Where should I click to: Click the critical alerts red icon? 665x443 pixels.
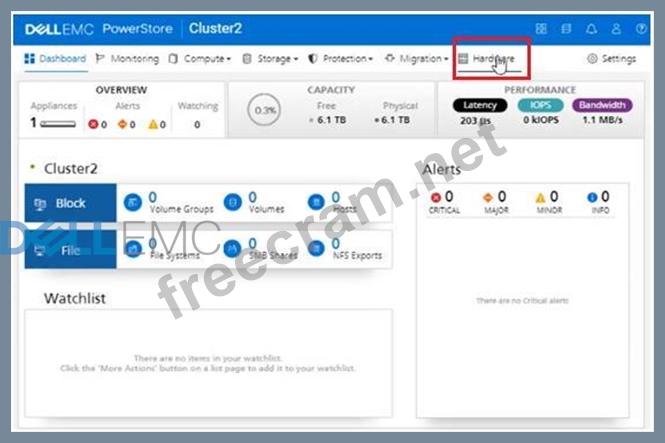coord(436,198)
